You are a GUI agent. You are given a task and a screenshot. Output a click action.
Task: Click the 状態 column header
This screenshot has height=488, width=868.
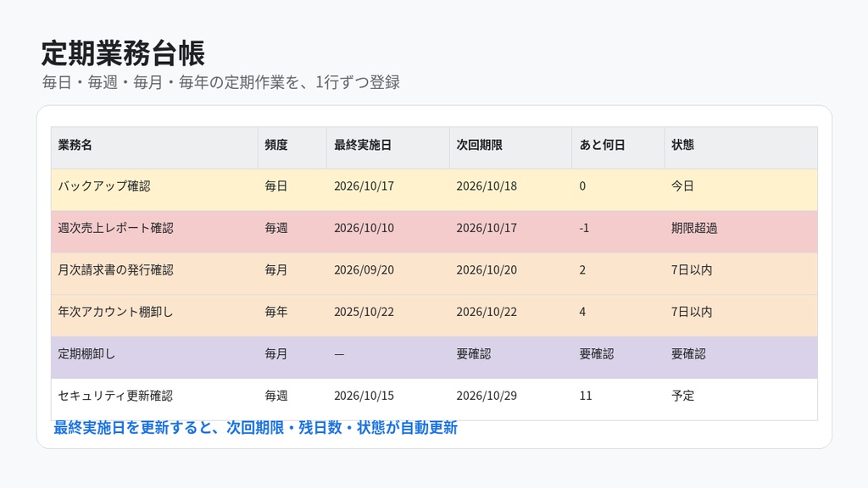(x=741, y=147)
